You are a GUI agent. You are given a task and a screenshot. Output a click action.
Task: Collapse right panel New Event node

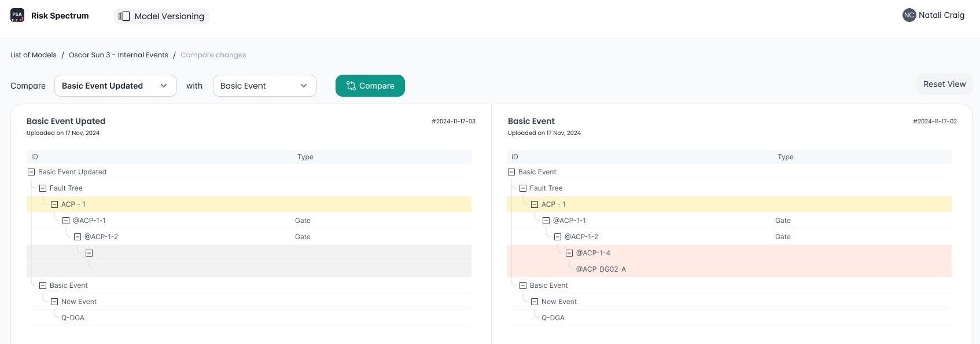pyautogui.click(x=535, y=302)
